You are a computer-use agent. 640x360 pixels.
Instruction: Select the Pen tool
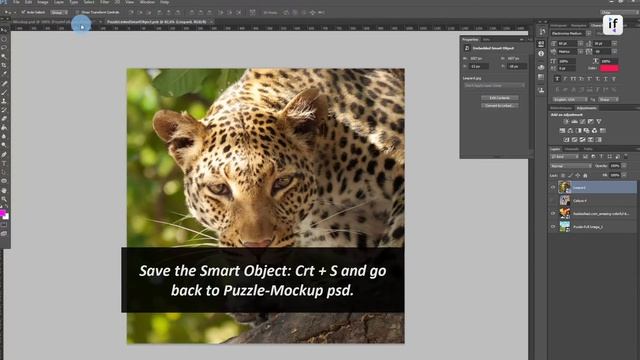point(4,155)
